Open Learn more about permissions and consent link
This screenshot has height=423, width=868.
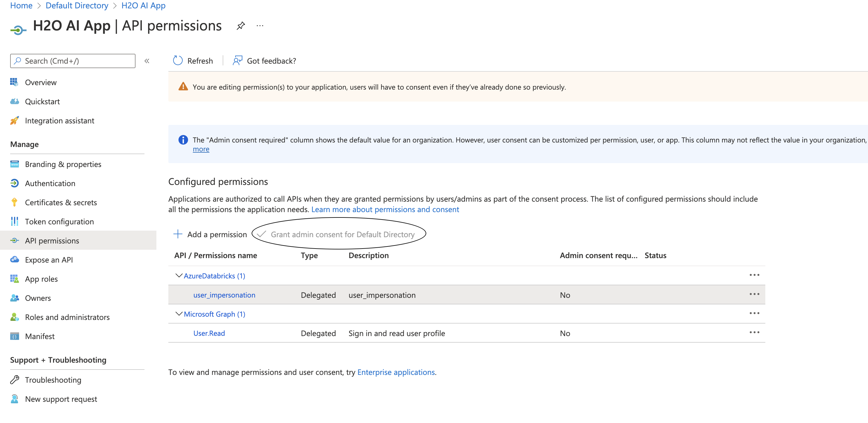point(385,209)
